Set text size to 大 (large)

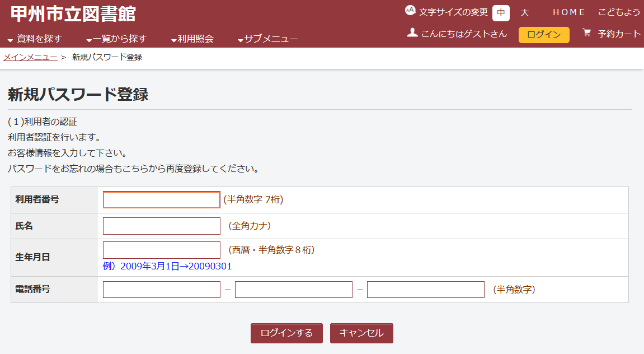524,13
